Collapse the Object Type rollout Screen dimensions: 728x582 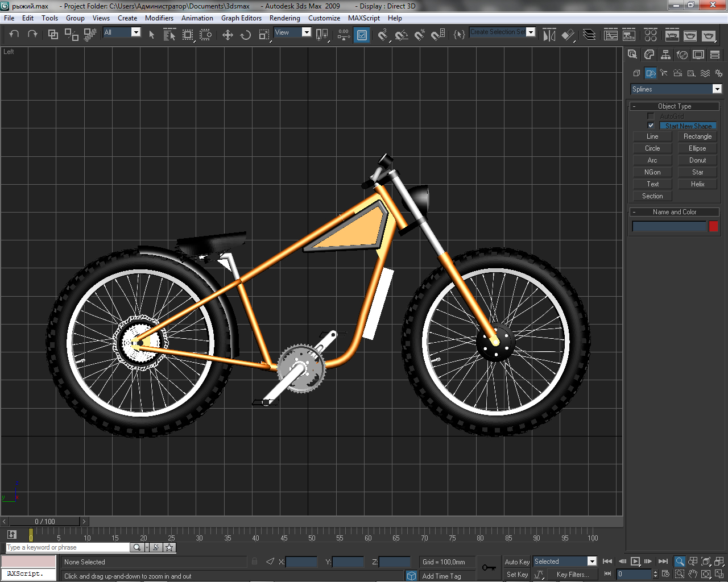coord(675,106)
